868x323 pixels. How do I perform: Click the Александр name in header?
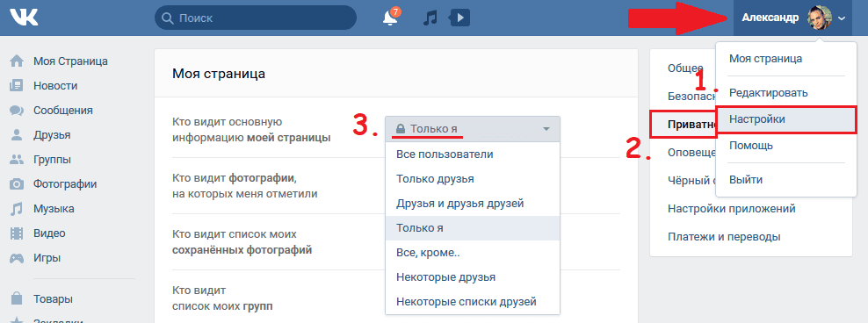coord(770,18)
